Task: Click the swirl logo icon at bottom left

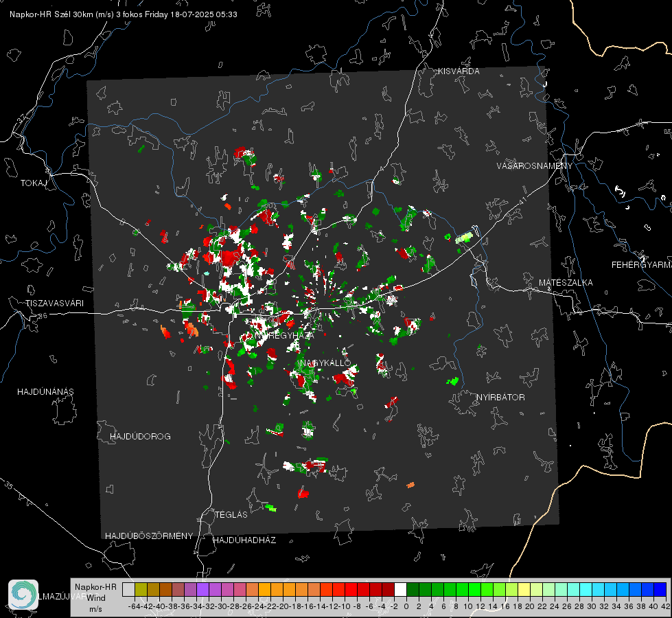Action: coord(23,595)
